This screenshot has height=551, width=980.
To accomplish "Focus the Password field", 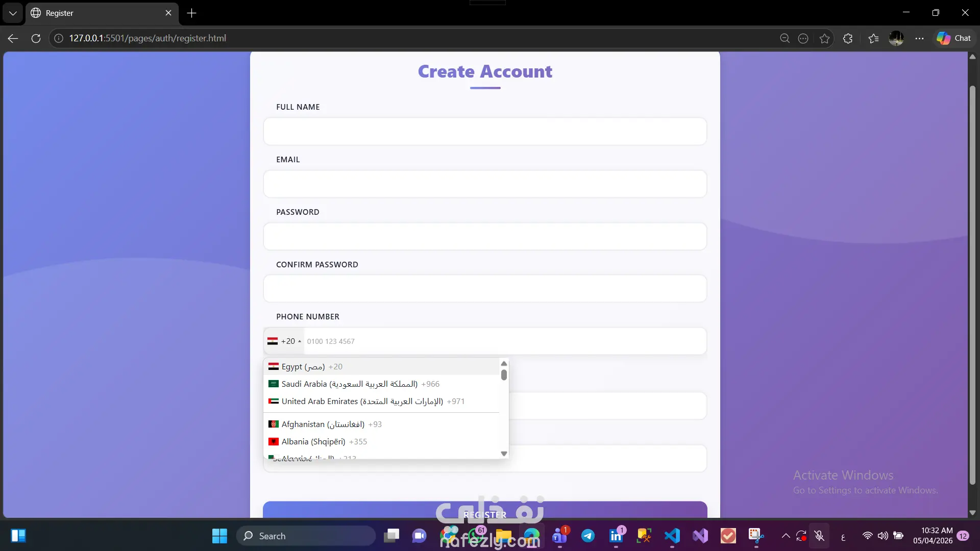I will (x=485, y=237).
